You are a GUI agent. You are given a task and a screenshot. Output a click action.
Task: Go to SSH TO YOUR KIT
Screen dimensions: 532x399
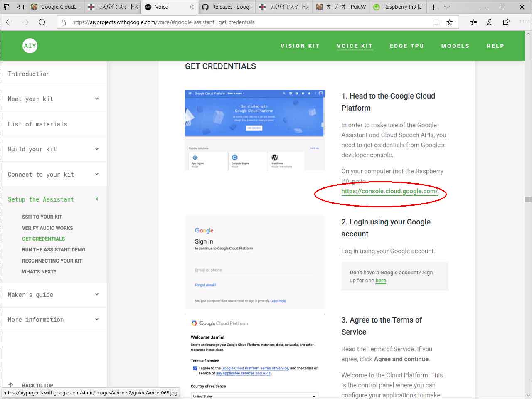[x=42, y=217]
